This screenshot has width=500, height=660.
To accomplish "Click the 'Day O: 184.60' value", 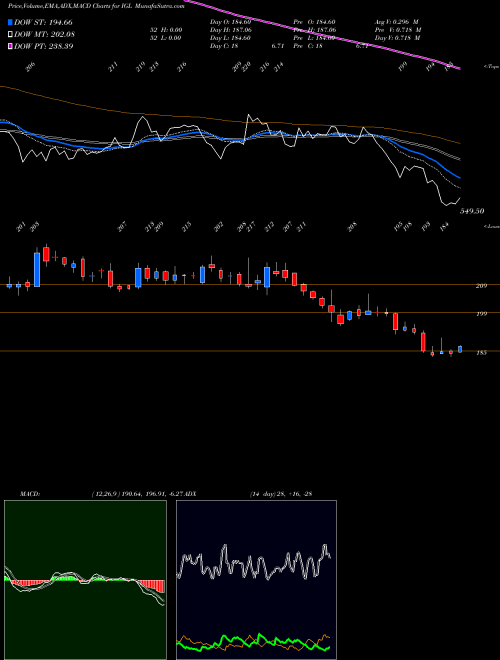I will click(x=230, y=22).
